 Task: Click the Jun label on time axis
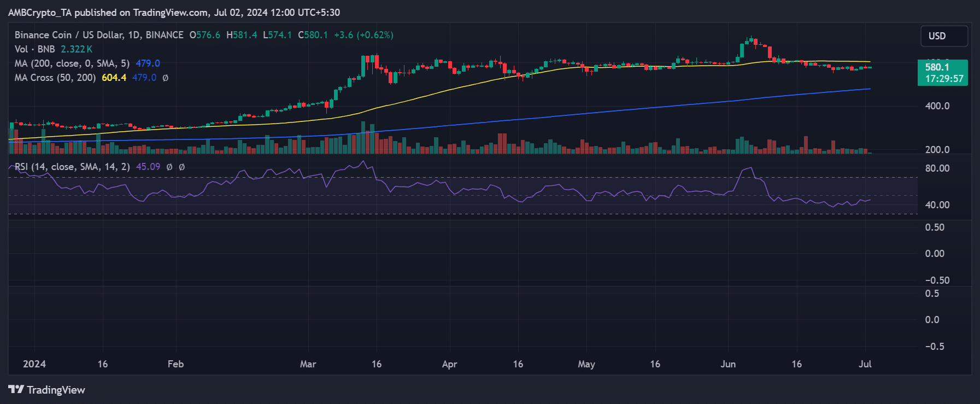pyautogui.click(x=727, y=364)
